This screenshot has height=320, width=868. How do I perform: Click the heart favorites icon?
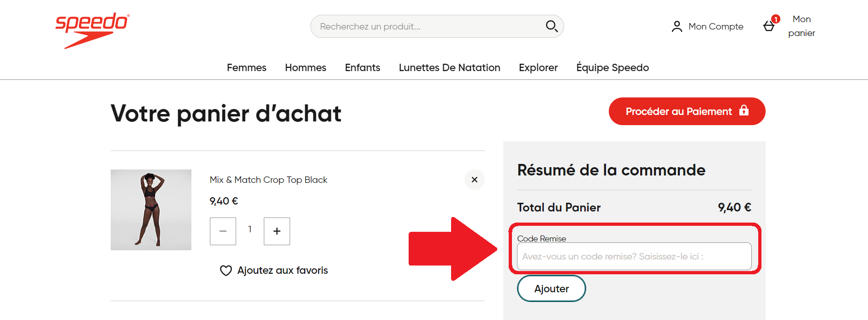coord(226,271)
